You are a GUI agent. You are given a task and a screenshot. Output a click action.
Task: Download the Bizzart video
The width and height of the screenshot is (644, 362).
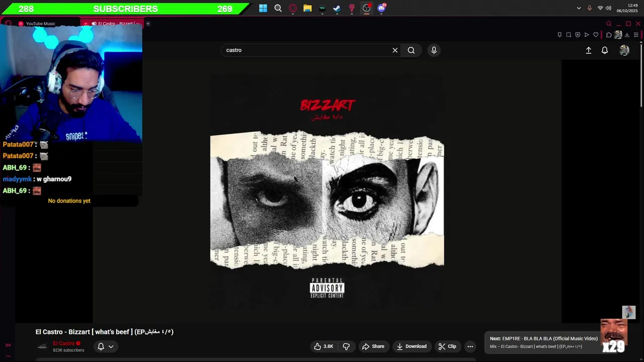(x=411, y=346)
